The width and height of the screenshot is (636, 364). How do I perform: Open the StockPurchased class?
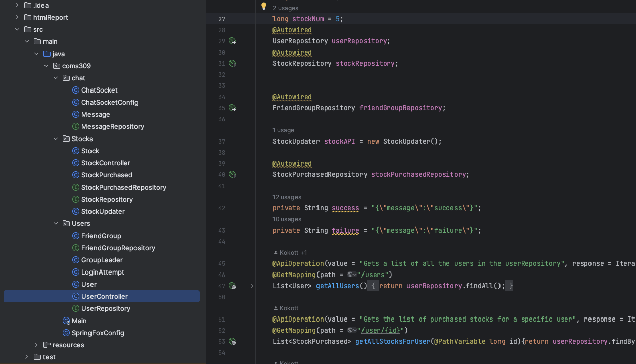107,175
